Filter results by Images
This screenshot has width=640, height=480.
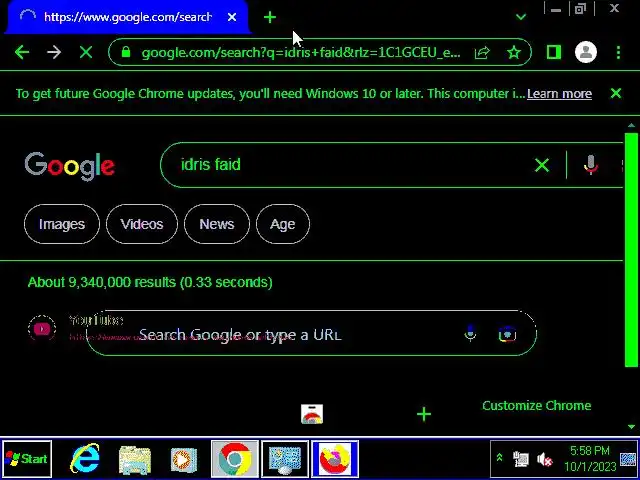point(62,224)
